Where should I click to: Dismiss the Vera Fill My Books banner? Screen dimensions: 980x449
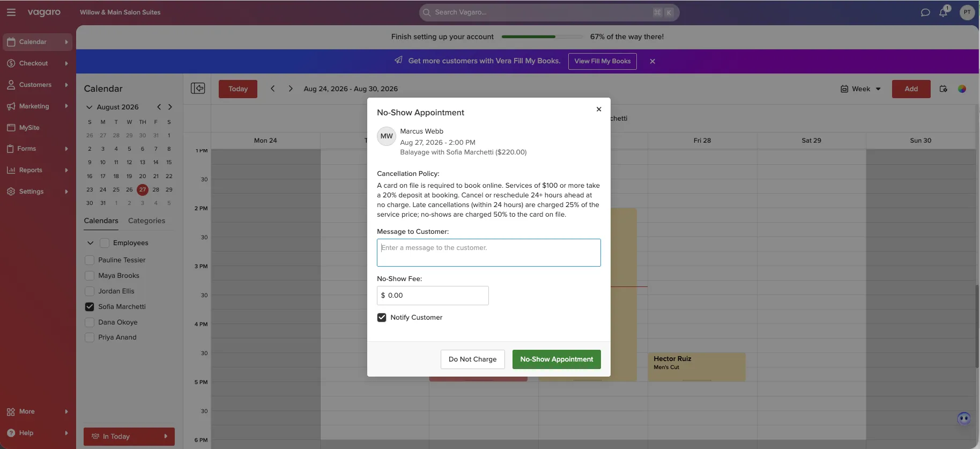coord(652,61)
